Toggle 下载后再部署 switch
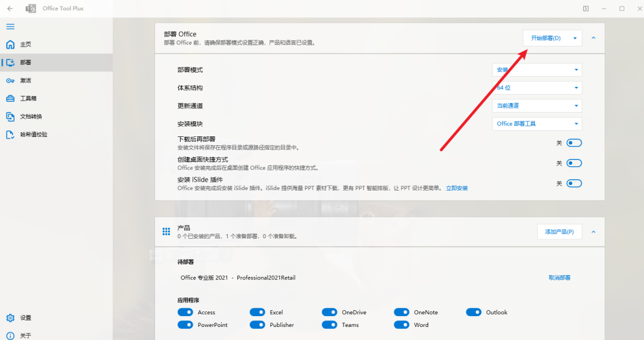The image size is (644, 340). 574,143
